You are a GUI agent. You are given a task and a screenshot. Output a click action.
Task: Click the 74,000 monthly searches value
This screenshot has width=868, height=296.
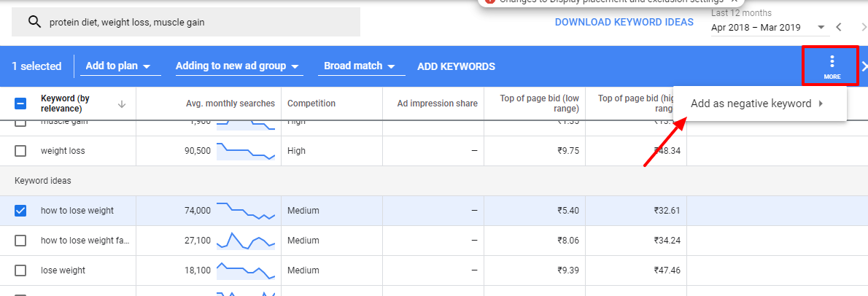point(198,210)
